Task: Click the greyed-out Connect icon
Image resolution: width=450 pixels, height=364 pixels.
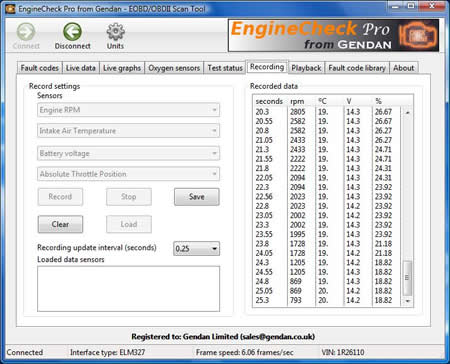Action: click(x=26, y=32)
